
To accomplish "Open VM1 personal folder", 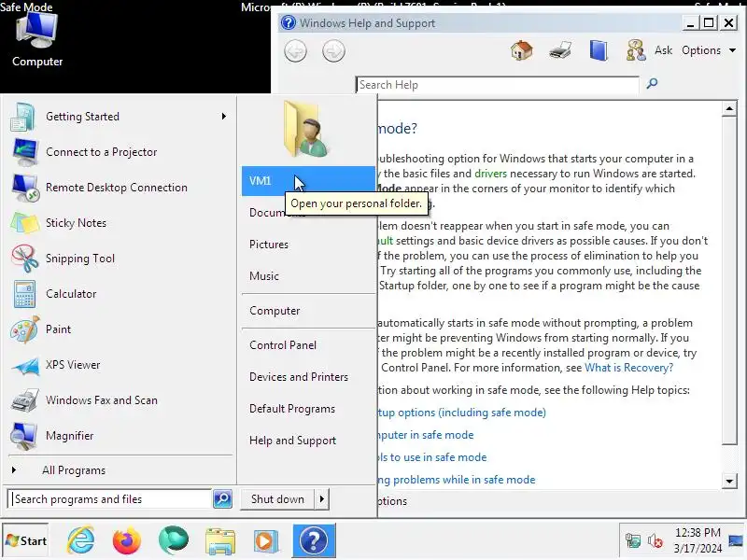I will pyautogui.click(x=308, y=181).
